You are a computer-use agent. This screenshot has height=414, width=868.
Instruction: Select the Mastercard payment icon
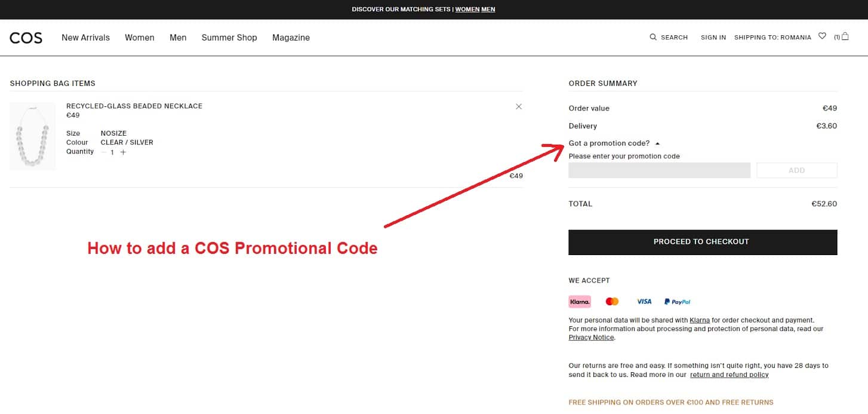(x=611, y=301)
